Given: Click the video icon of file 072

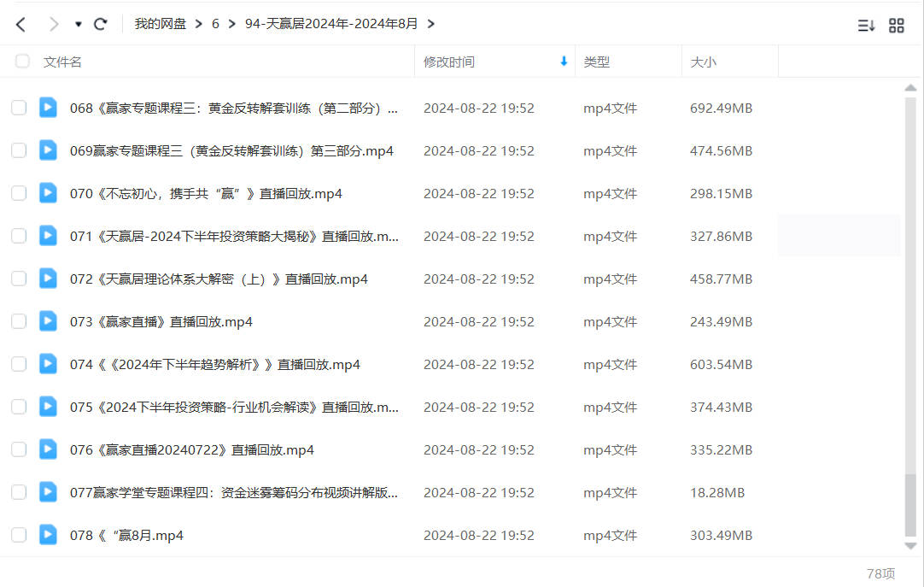Looking at the screenshot, I should point(49,279).
